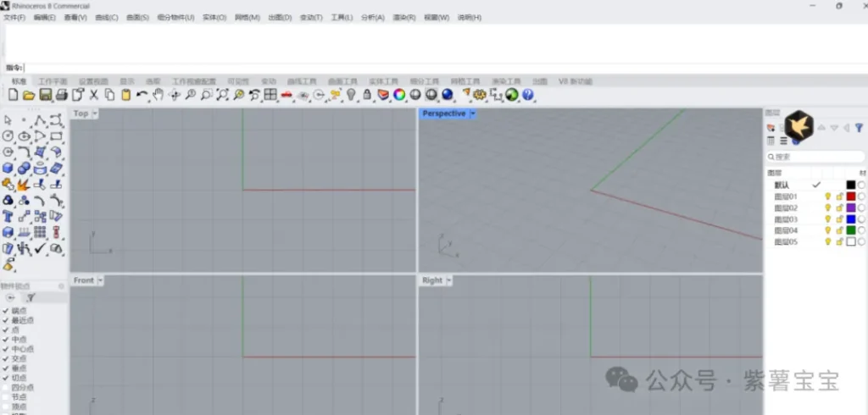Click the purple color swatch of 图层02

coord(850,207)
